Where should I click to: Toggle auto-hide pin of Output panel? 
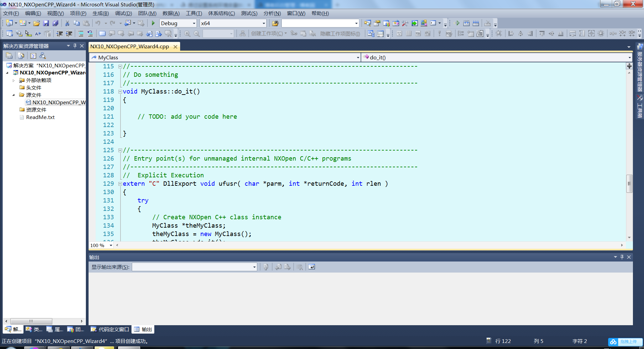pos(622,257)
